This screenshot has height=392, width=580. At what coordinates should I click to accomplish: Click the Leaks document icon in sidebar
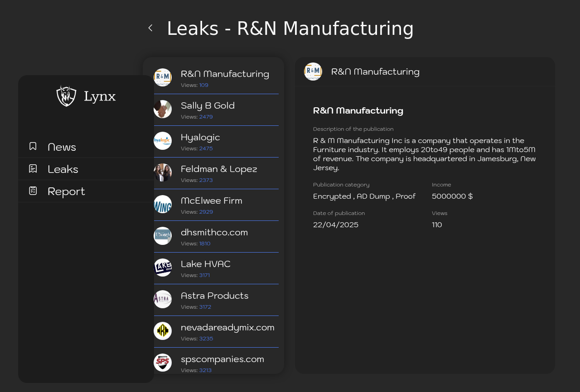tap(33, 168)
